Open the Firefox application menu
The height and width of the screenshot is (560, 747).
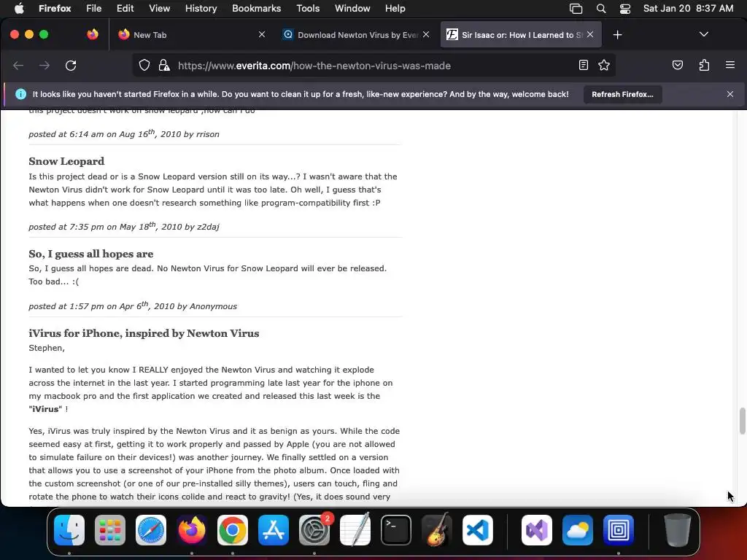(55, 8)
